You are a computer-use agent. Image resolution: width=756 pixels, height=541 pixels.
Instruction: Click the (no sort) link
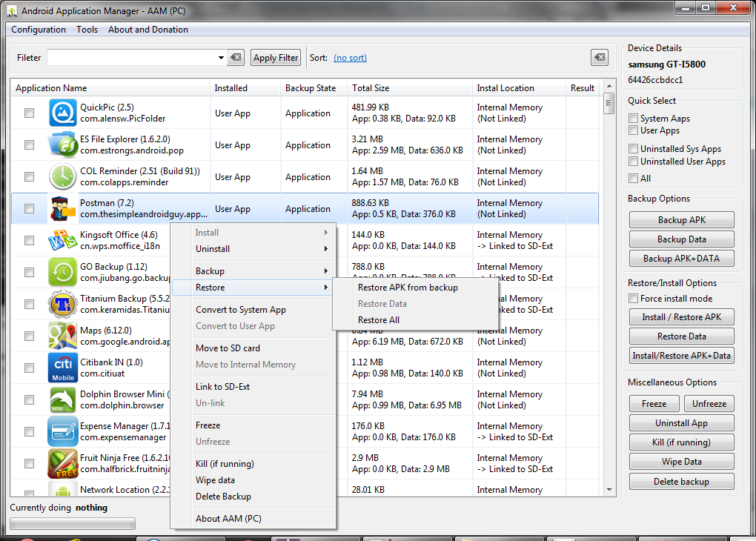[350, 58]
